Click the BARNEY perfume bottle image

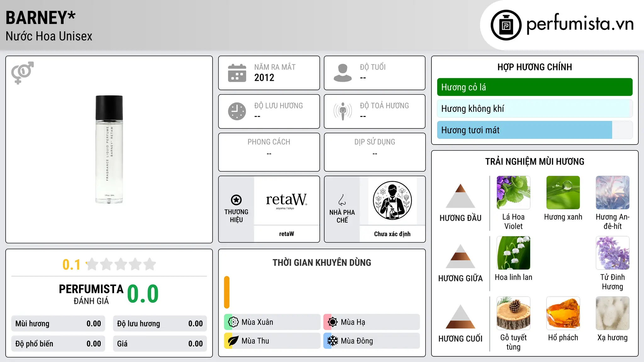click(x=109, y=149)
